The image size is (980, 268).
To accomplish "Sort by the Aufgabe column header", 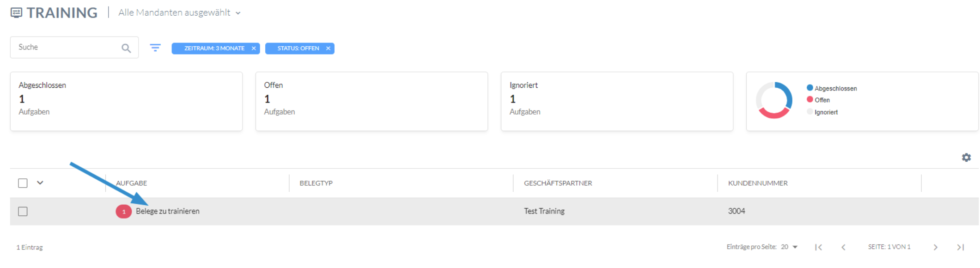I will (x=132, y=183).
